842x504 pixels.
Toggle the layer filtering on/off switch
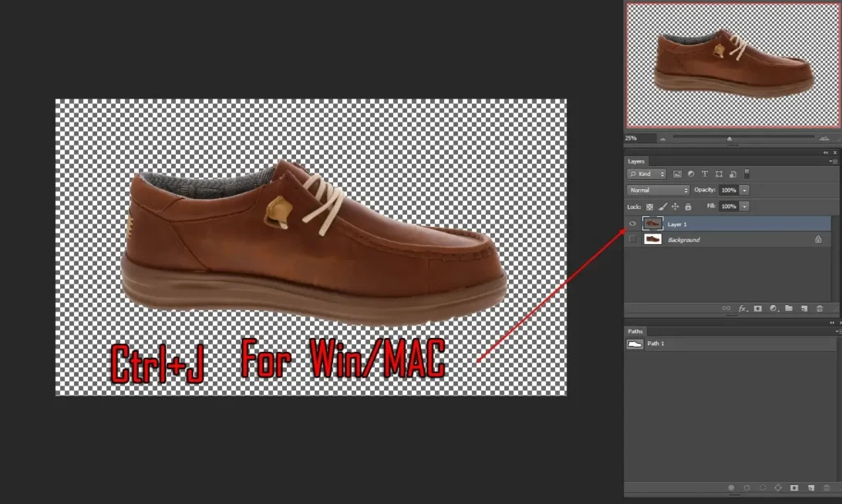click(747, 173)
